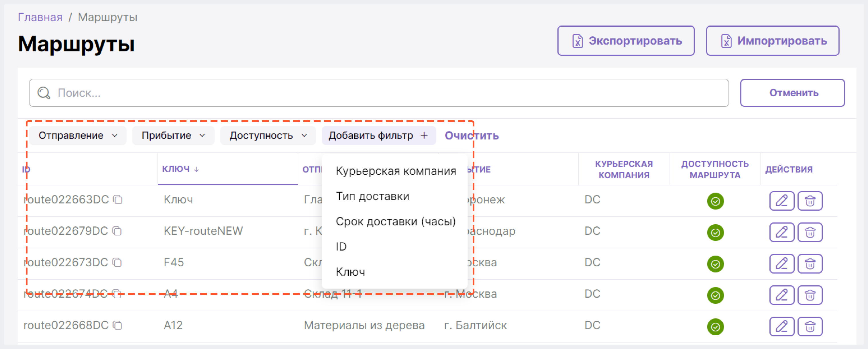Click the green availability check for route022668DC
The height and width of the screenshot is (349, 868).
click(715, 327)
